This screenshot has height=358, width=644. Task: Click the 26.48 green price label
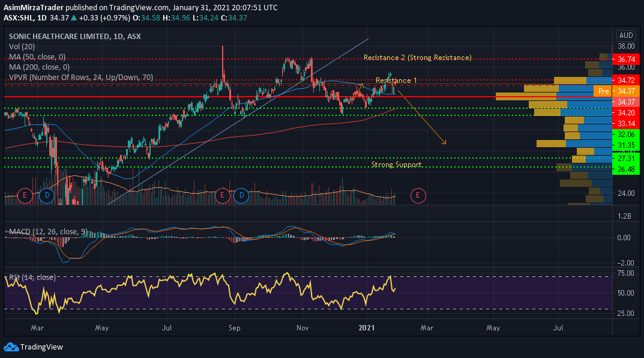coord(626,169)
